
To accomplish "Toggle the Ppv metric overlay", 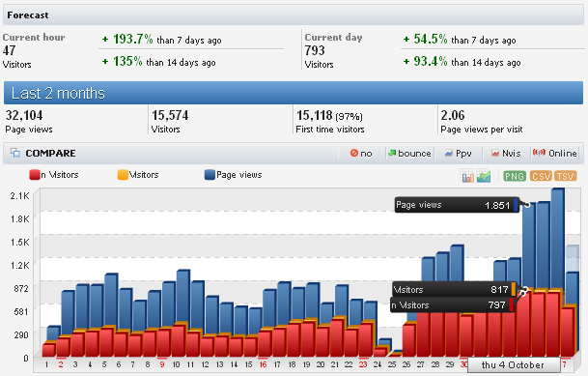I will point(458,153).
